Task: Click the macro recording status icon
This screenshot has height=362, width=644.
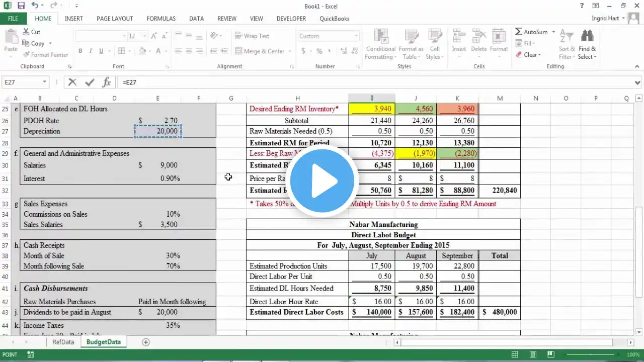Action: (31, 354)
